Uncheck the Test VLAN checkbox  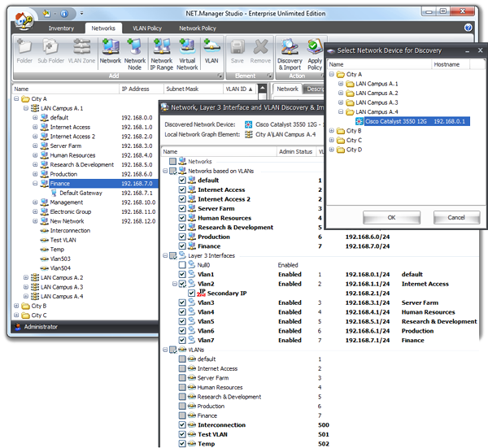(x=182, y=434)
